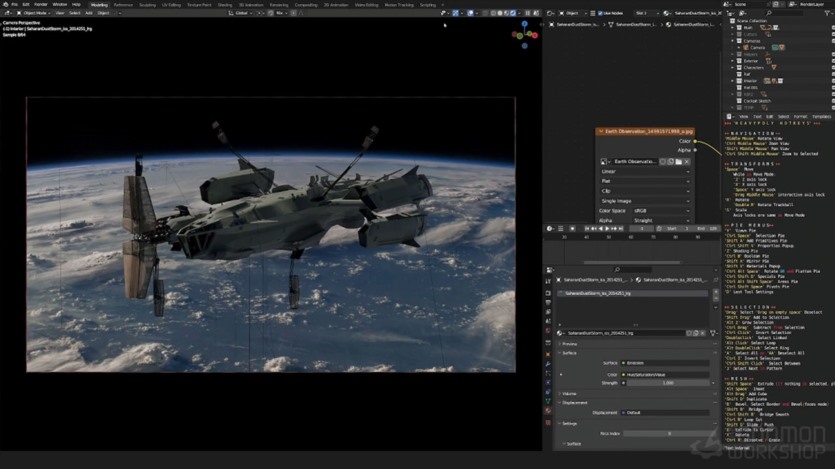835x469 pixels.
Task: Open the Format menu in text editor
Action: click(x=800, y=117)
